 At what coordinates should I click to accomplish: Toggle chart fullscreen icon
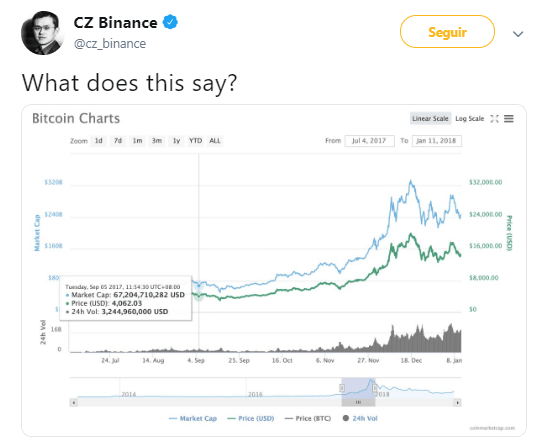(x=495, y=119)
